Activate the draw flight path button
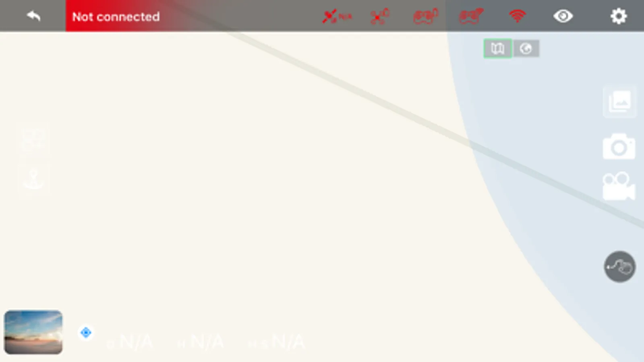 [619, 267]
